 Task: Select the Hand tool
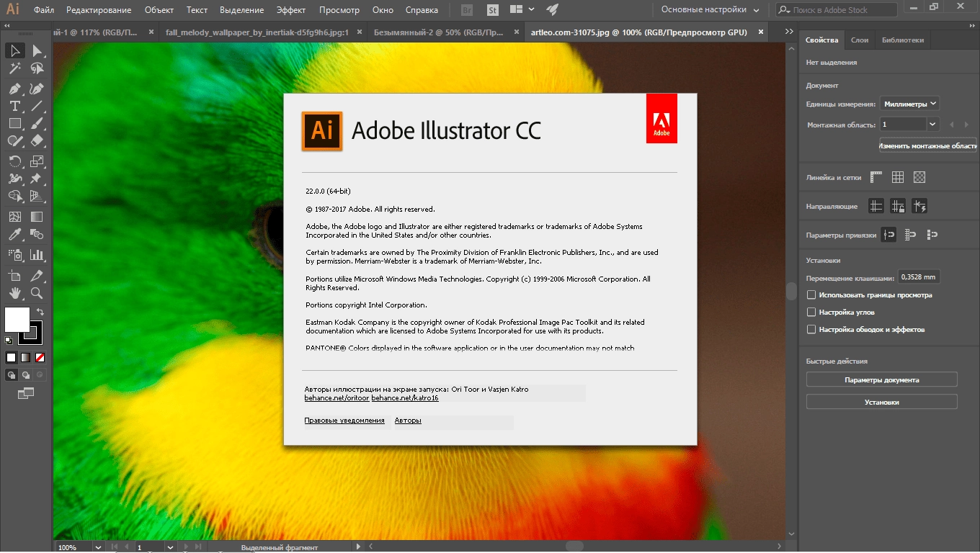pyautogui.click(x=14, y=293)
